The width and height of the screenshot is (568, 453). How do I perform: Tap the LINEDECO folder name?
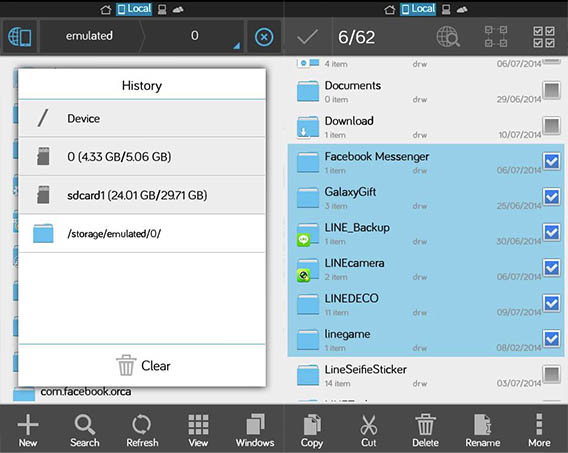tap(351, 298)
